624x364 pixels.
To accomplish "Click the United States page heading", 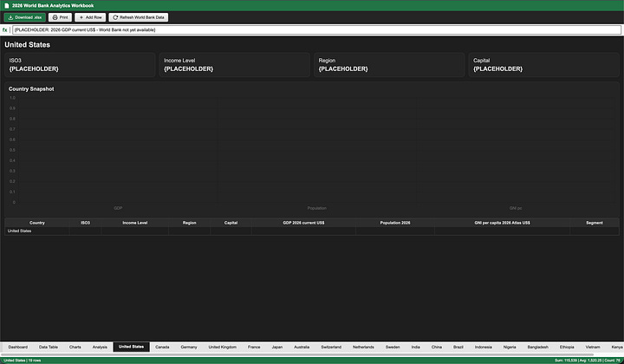I will (28, 45).
